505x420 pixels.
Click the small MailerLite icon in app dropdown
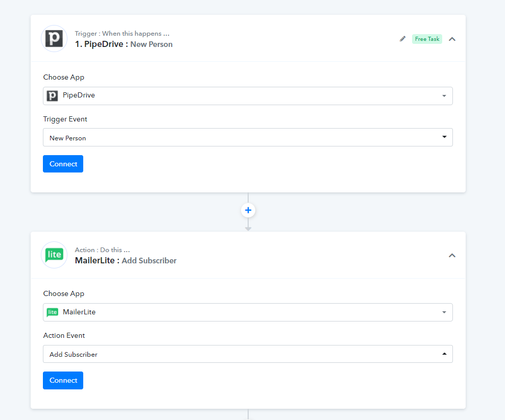(52, 312)
